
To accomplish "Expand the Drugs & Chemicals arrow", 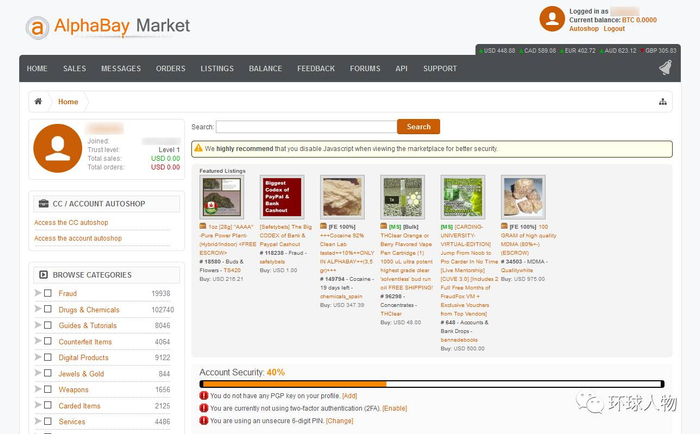I will point(38,309).
